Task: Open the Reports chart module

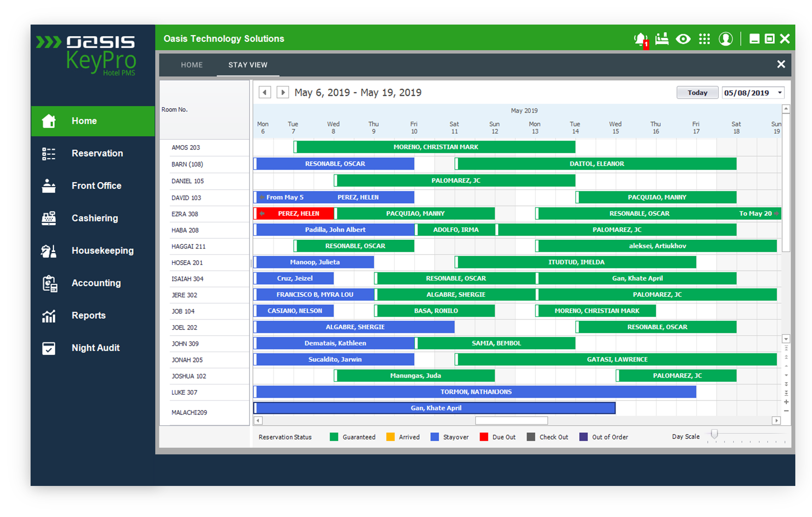Action: 88,316
